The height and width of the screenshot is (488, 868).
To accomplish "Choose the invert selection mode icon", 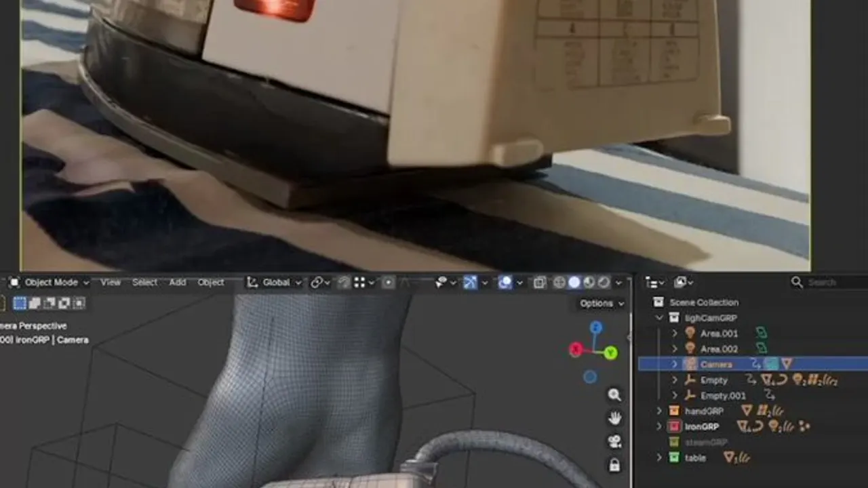I will click(x=64, y=304).
